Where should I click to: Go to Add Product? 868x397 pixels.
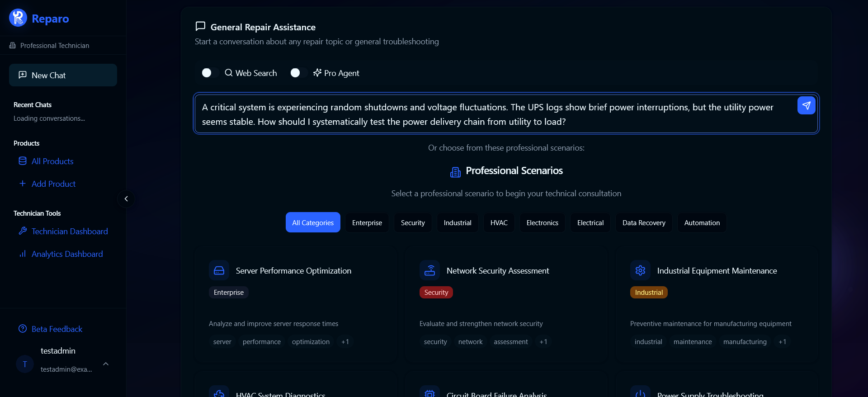[x=53, y=184]
